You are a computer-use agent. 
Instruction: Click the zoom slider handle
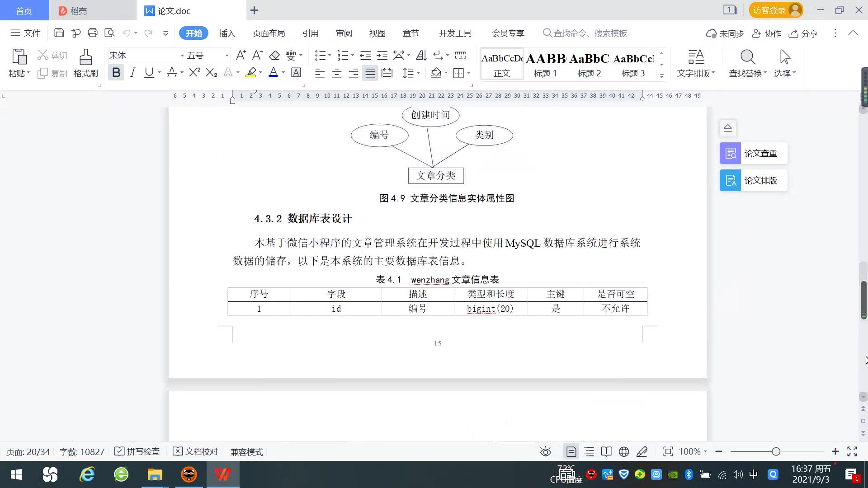[x=776, y=451]
